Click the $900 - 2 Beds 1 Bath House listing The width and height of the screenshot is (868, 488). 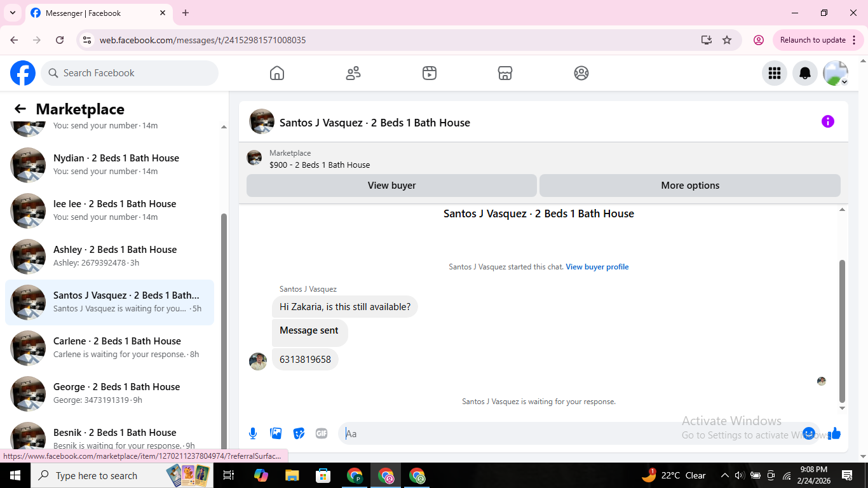click(x=320, y=165)
